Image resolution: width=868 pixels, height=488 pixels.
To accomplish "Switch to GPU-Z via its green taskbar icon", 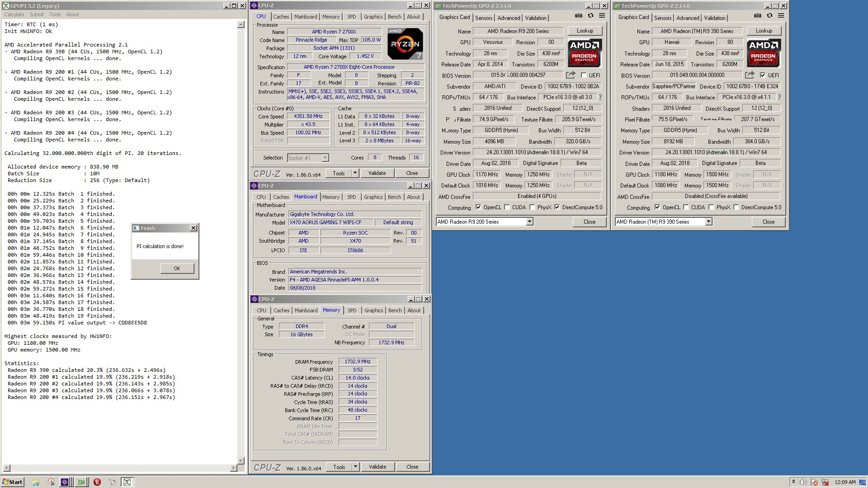I will pyautogui.click(x=81, y=482).
